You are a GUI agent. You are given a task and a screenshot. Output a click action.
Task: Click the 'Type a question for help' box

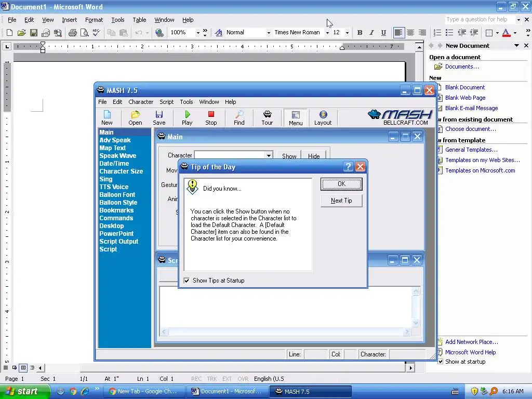click(480, 19)
